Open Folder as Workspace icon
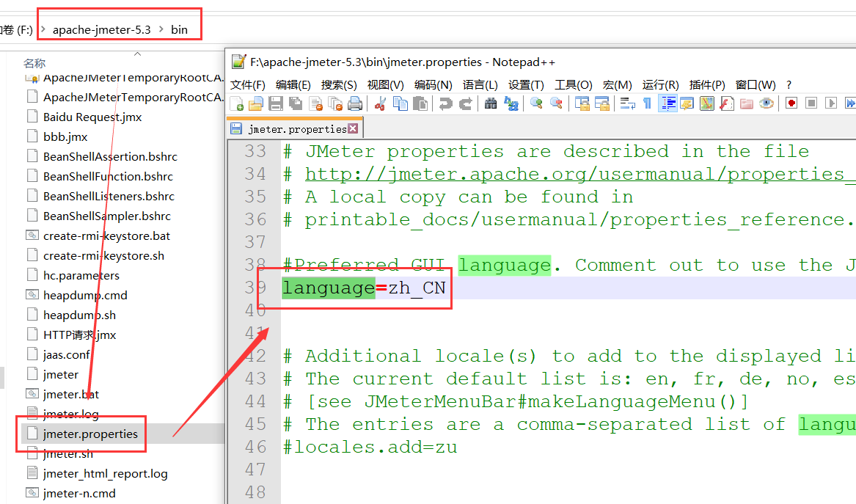Screen dimensions: 856x504 coord(746,103)
